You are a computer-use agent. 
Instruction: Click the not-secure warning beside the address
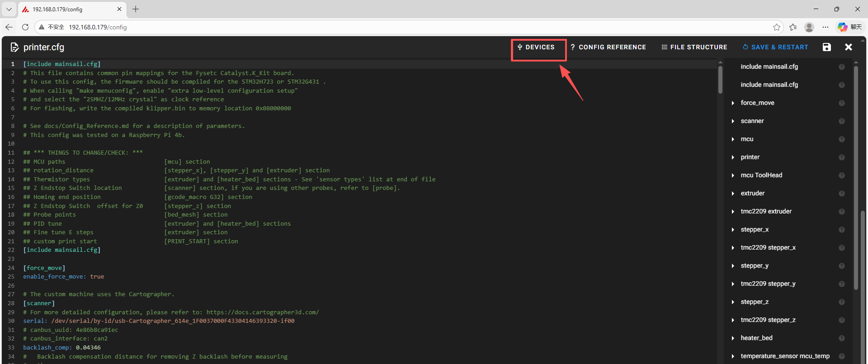[x=52, y=27]
